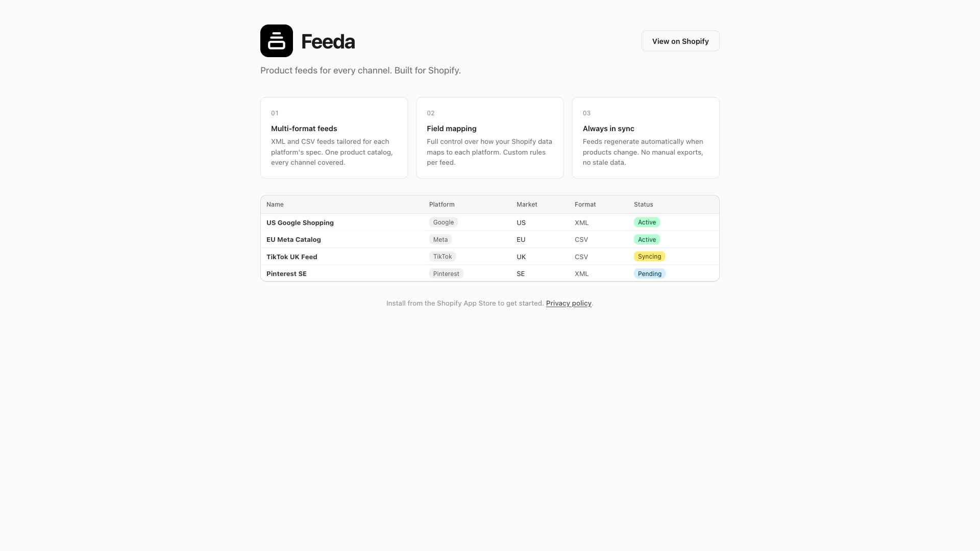Click the Name column header
Screen dimensions: 980x551
(x=275, y=205)
